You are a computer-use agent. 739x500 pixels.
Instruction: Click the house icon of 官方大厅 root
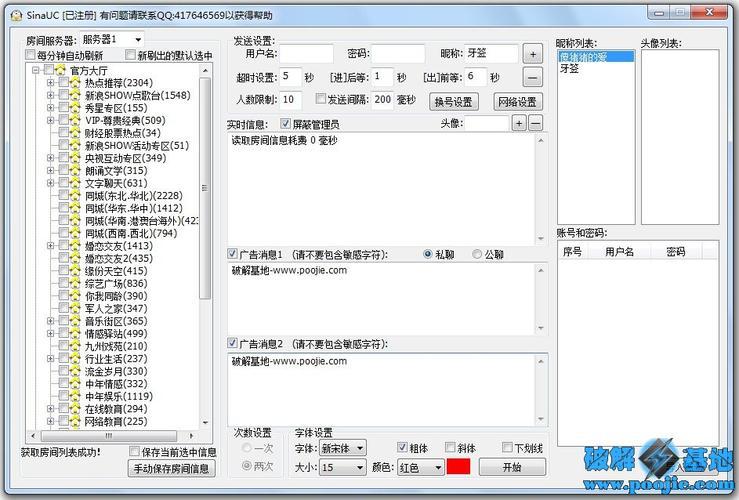tap(60, 70)
